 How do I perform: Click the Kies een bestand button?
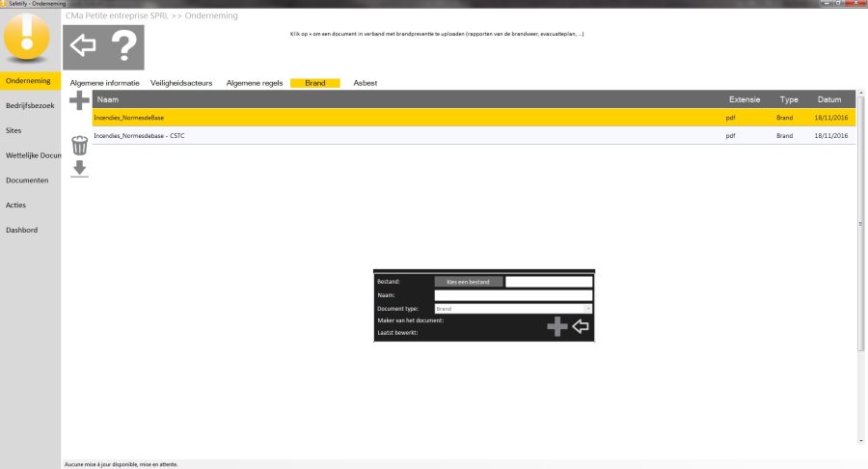click(469, 282)
